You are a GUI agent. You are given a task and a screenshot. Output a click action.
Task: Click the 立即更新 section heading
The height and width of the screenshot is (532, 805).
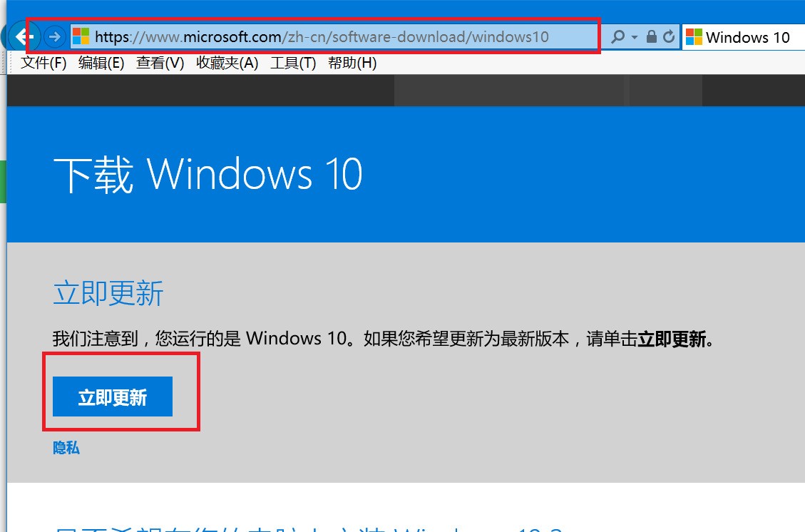pyautogui.click(x=108, y=293)
